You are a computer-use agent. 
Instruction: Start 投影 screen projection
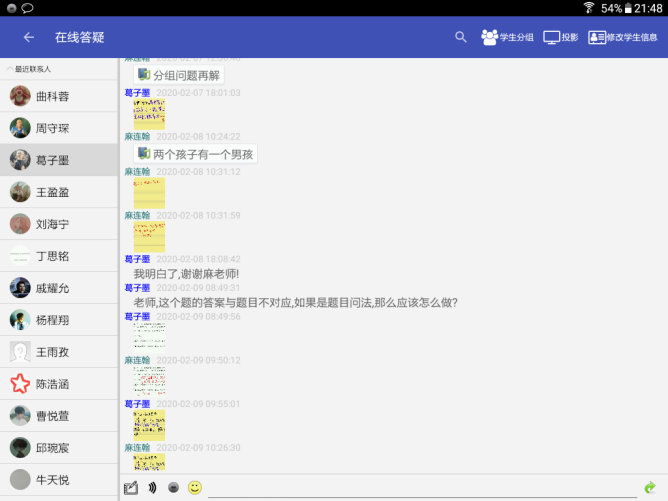pyautogui.click(x=560, y=37)
